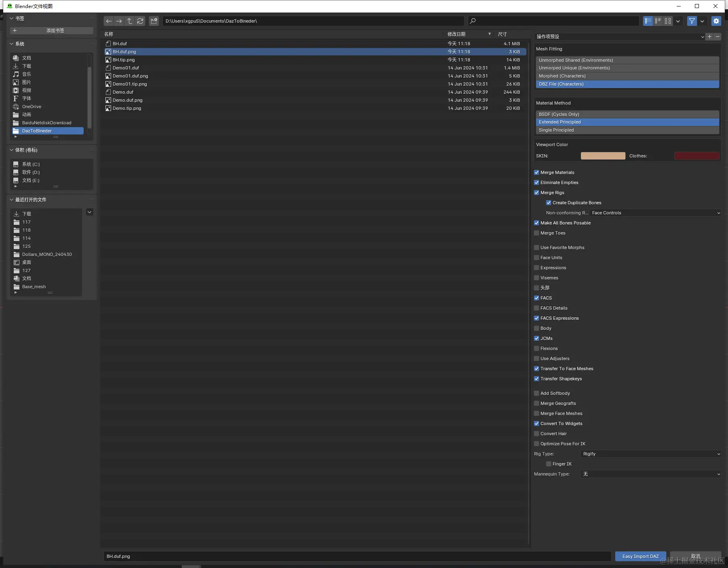Enable Use Favorite Morphs
Screen dimensions: 728x568
pyautogui.click(x=537, y=247)
